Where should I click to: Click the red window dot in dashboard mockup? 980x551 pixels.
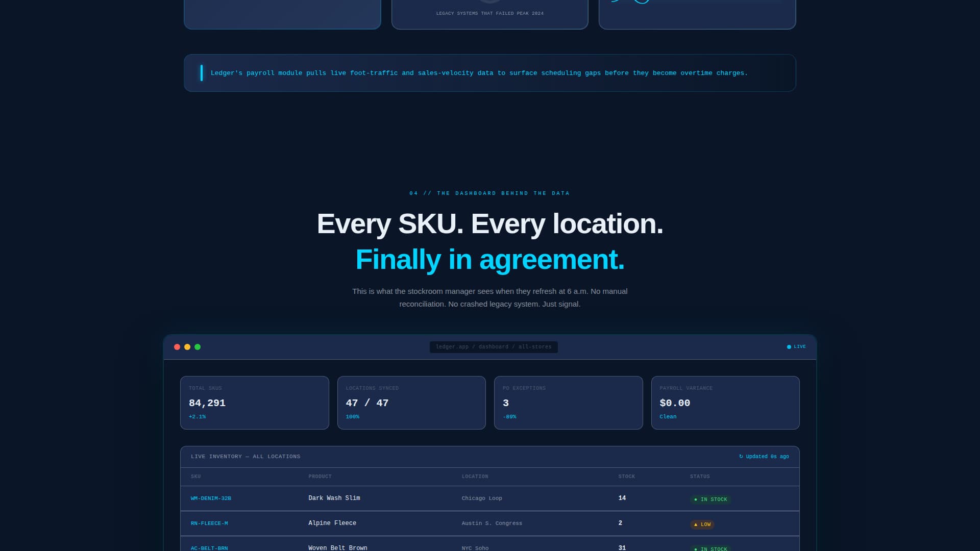click(177, 347)
